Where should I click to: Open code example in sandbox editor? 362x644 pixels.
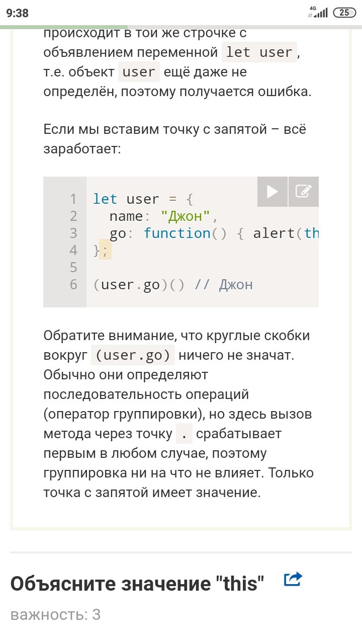click(304, 192)
